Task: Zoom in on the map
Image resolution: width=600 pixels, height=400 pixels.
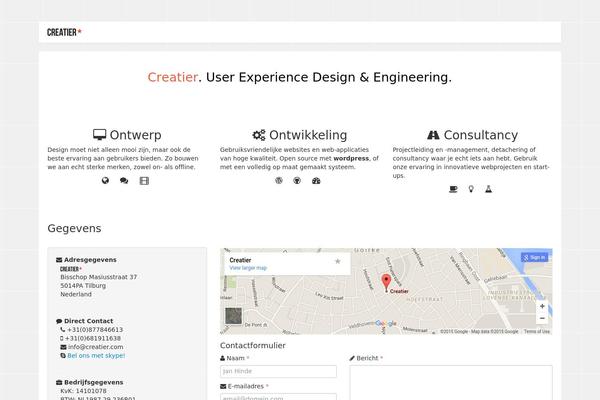Action: coord(542,306)
